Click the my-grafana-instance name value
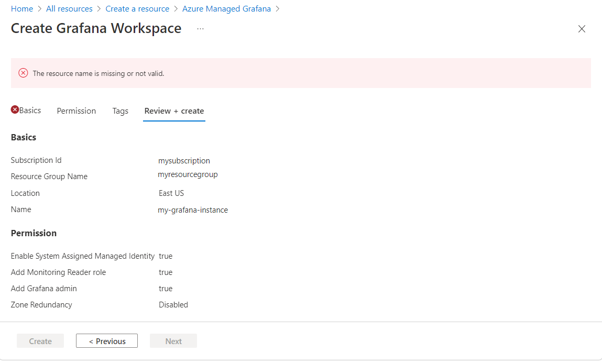This screenshot has width=602, height=364. point(193,209)
